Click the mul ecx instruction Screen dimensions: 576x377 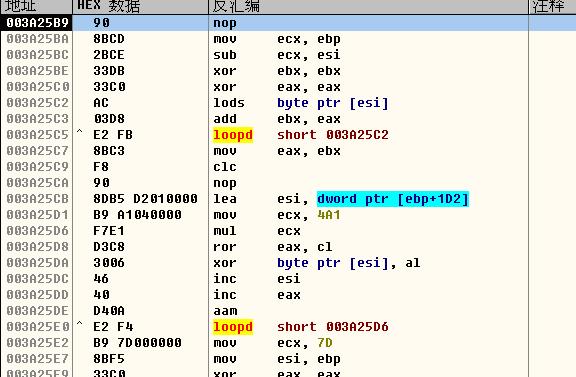pos(257,231)
